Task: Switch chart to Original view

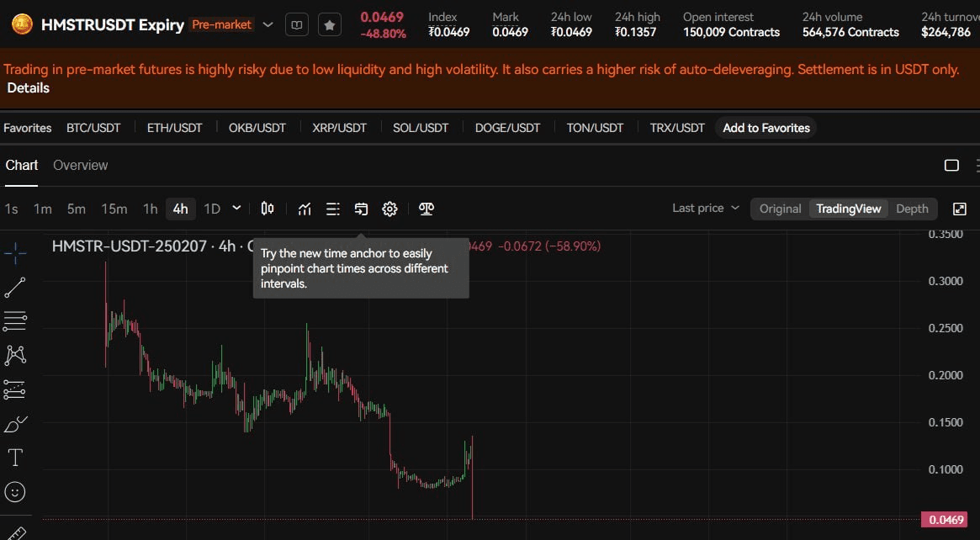Action: pyautogui.click(x=780, y=209)
